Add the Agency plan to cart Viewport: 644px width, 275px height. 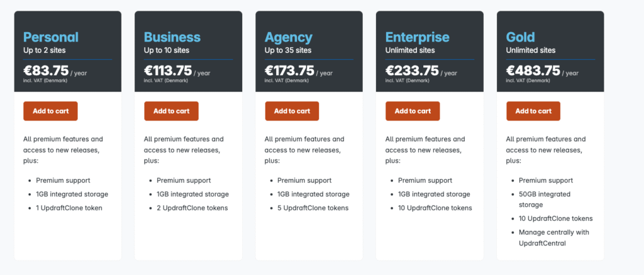click(x=292, y=111)
